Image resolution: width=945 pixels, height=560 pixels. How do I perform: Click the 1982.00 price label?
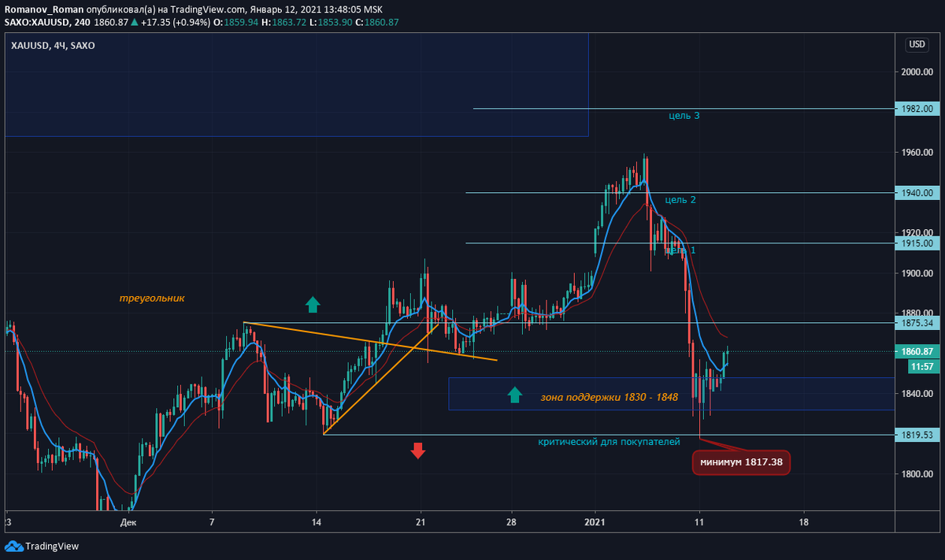click(917, 109)
